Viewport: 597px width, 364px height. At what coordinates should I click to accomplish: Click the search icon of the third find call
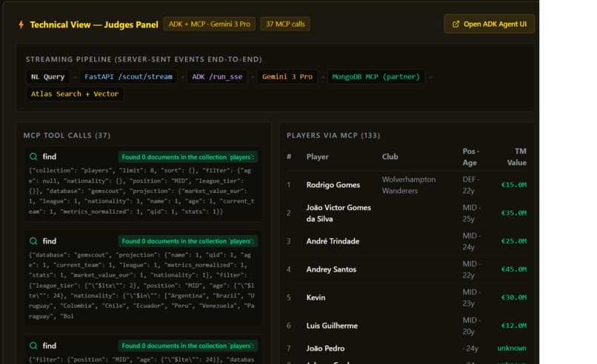33,346
